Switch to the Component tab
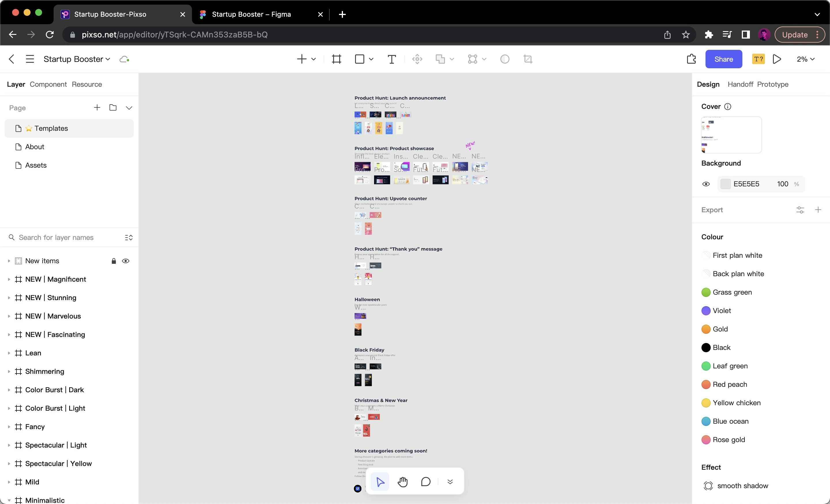The height and width of the screenshot is (504, 830). [x=48, y=84]
